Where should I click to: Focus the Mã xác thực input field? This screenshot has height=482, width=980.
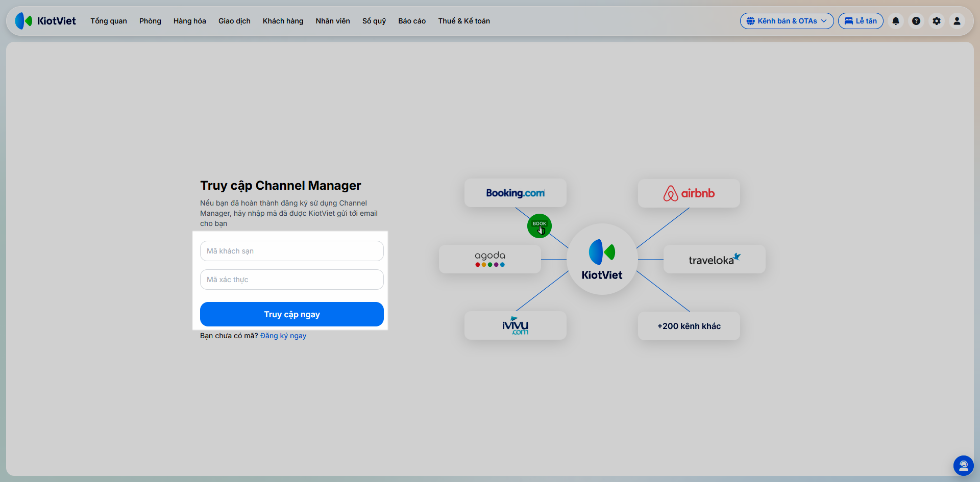tap(292, 280)
